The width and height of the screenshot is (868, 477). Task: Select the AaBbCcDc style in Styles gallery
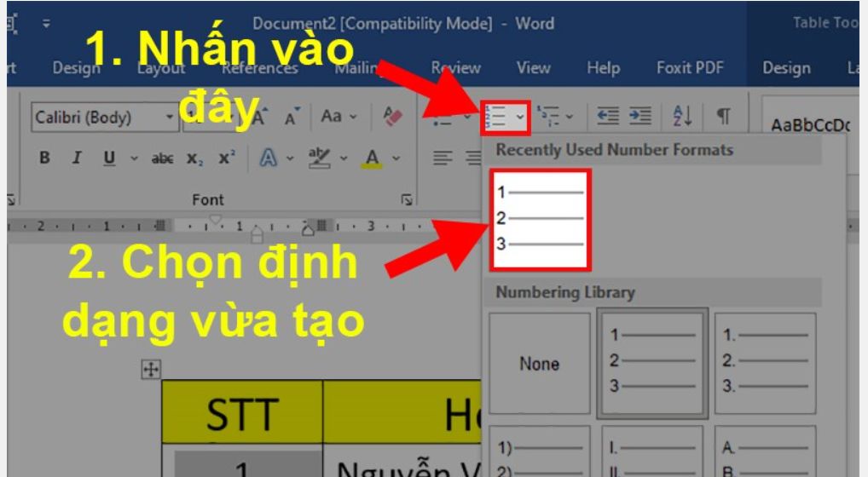click(810, 125)
